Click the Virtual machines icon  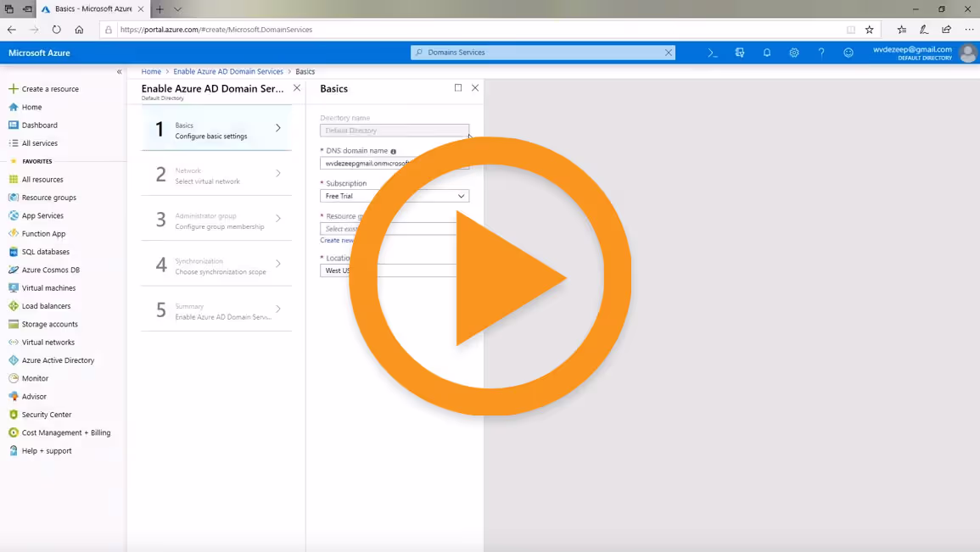13,287
